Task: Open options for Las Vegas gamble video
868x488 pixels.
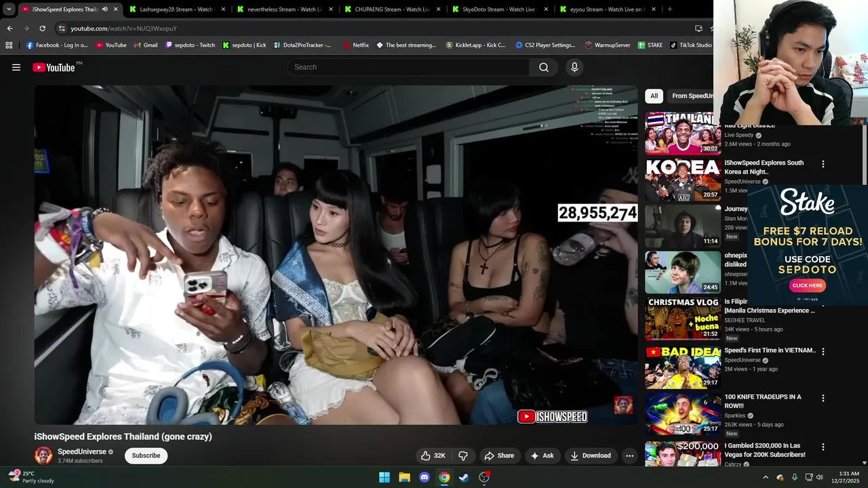Action: (x=823, y=447)
